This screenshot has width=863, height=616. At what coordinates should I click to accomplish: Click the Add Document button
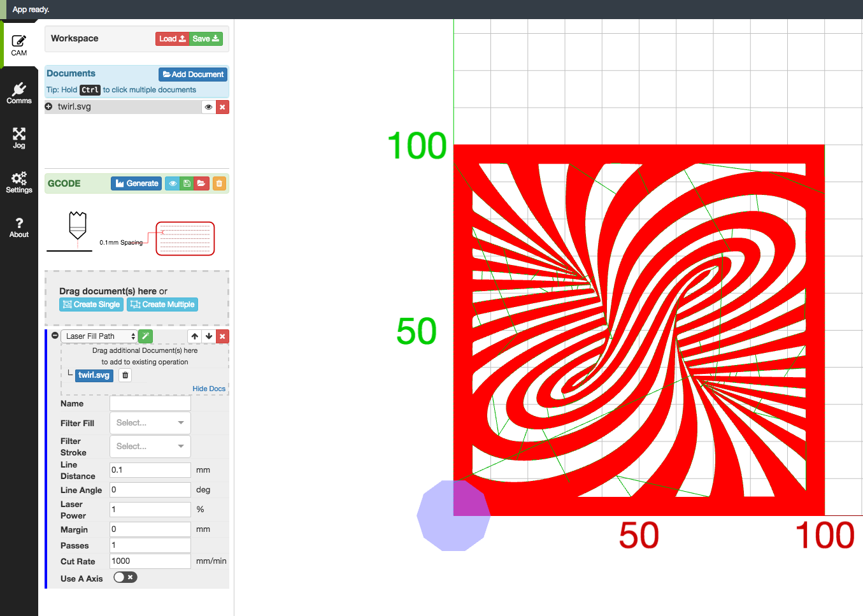(193, 75)
